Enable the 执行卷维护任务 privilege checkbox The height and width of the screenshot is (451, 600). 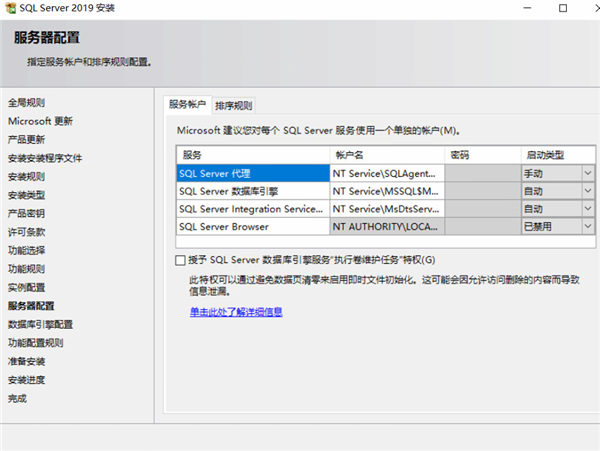[180, 260]
